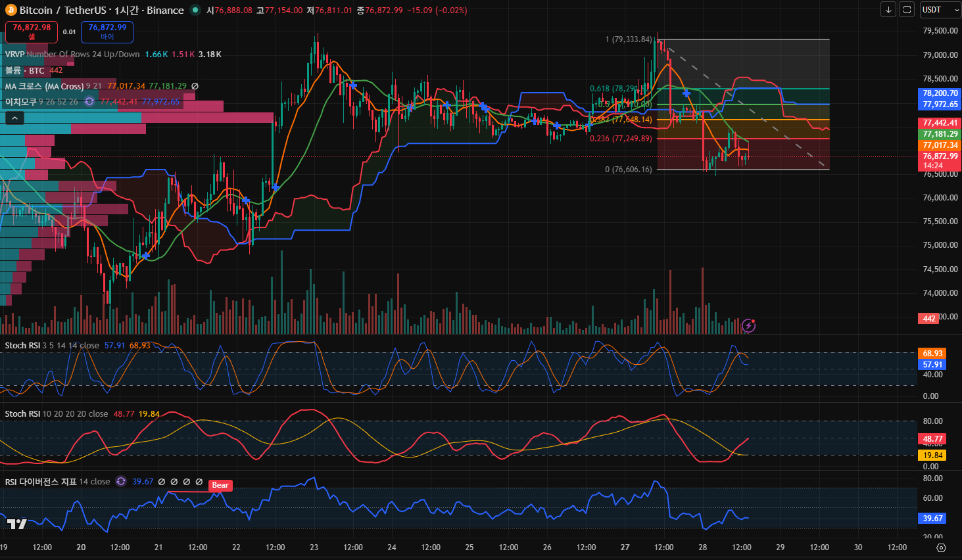The image size is (962, 560).
Task: Toggle the fullscreen chart frame icon
Action: click(907, 10)
